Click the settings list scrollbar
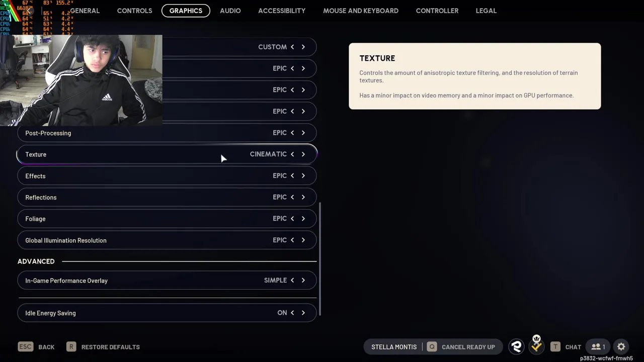The image size is (644, 362). point(320,259)
